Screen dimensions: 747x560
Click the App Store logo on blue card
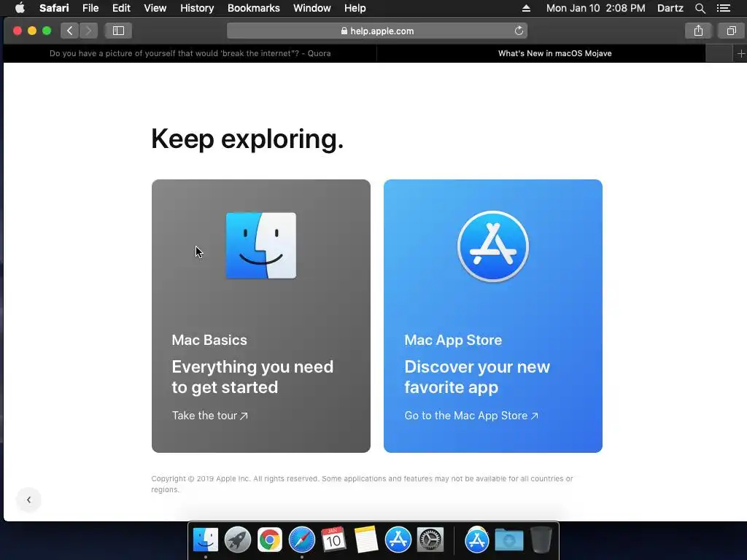493,246
